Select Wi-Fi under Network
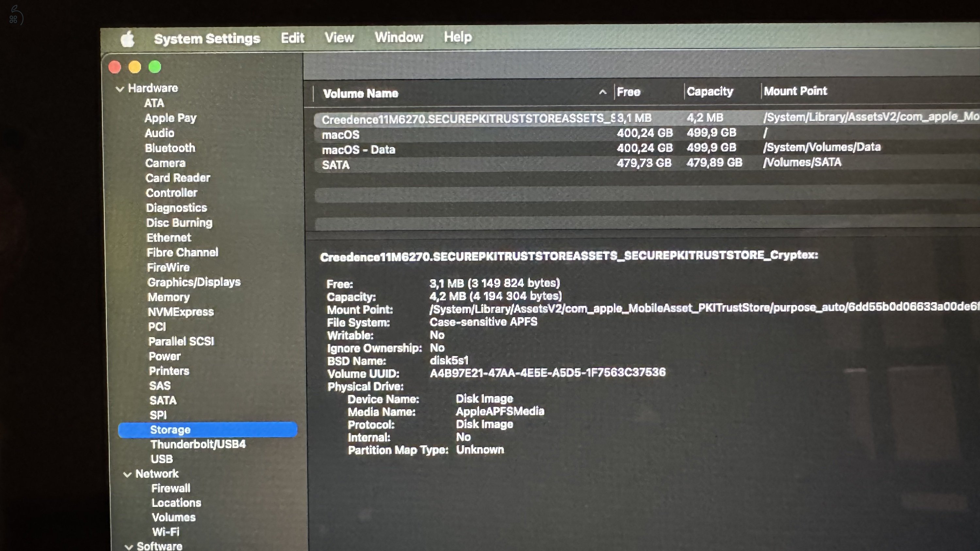 (x=166, y=532)
